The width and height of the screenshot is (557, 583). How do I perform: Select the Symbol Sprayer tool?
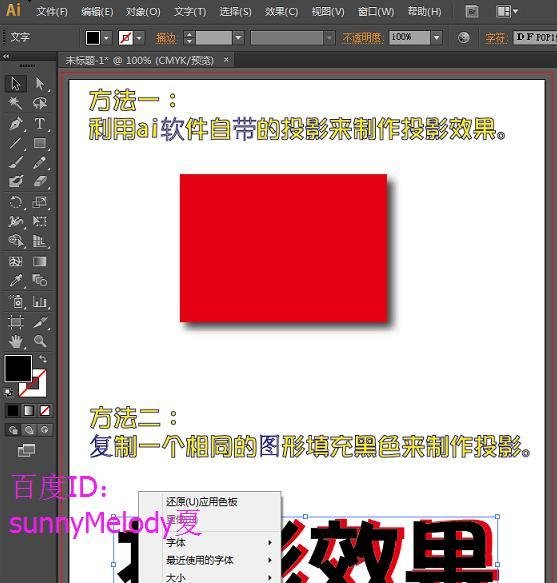click(x=16, y=302)
